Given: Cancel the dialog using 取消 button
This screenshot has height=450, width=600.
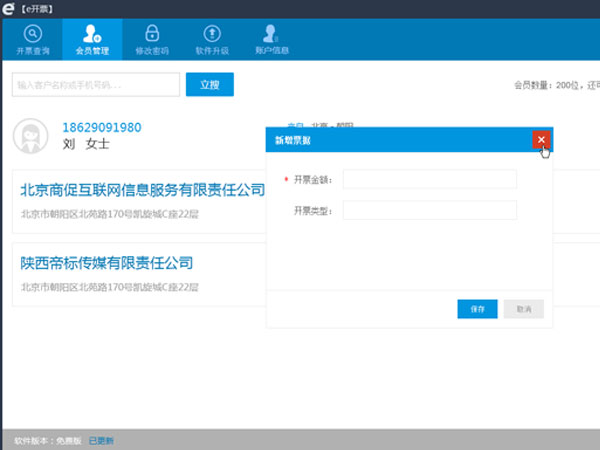Looking at the screenshot, I should tap(524, 309).
